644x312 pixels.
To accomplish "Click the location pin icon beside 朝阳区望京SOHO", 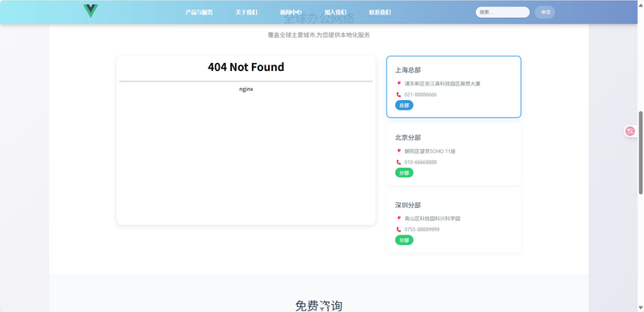I will tap(398, 151).
